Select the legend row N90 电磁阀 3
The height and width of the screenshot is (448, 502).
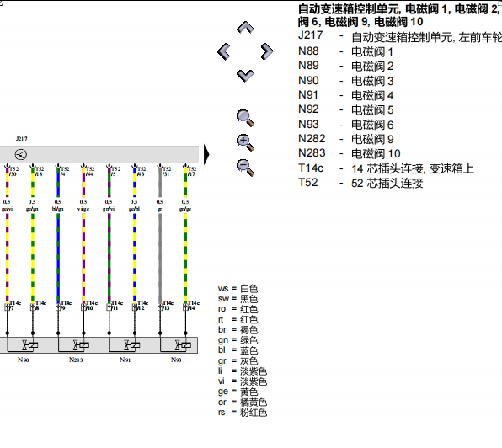click(x=345, y=81)
